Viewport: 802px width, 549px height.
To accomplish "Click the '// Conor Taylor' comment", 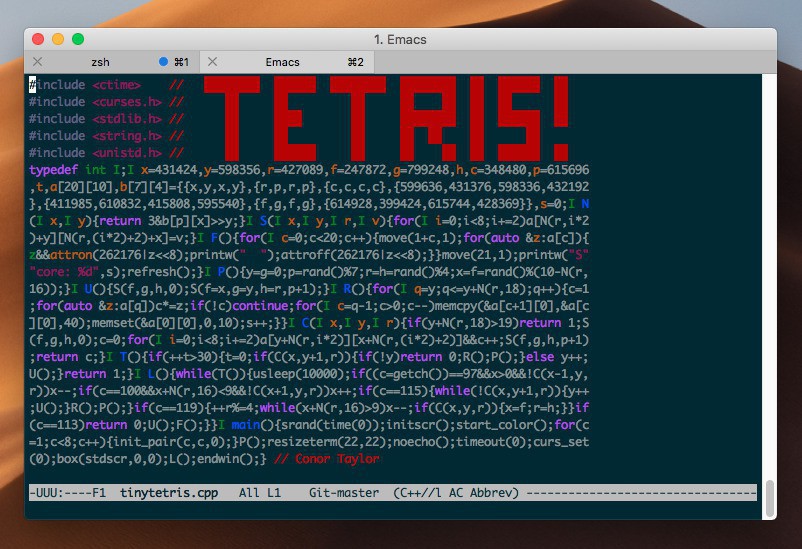I will coord(326,458).
